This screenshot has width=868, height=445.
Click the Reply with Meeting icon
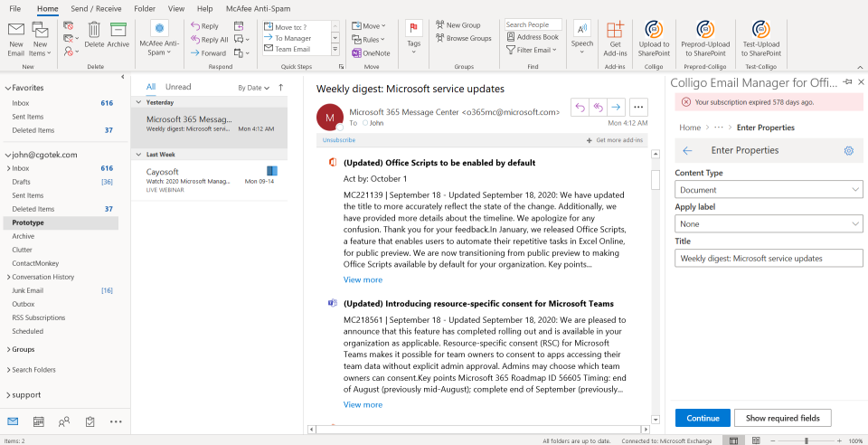pyautogui.click(x=239, y=26)
